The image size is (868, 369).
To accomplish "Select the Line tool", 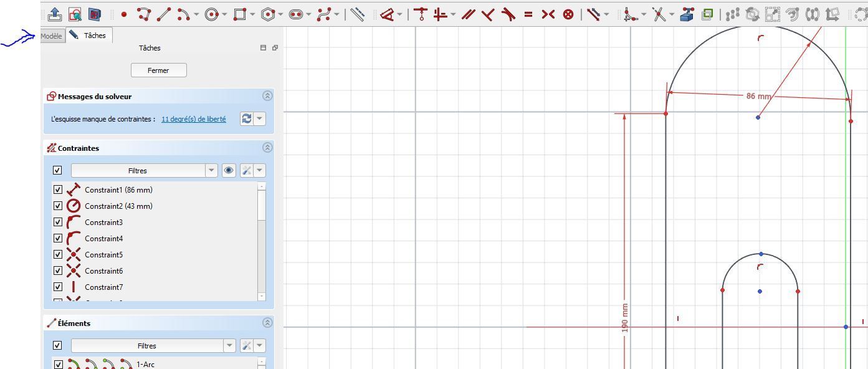I will pos(164,14).
